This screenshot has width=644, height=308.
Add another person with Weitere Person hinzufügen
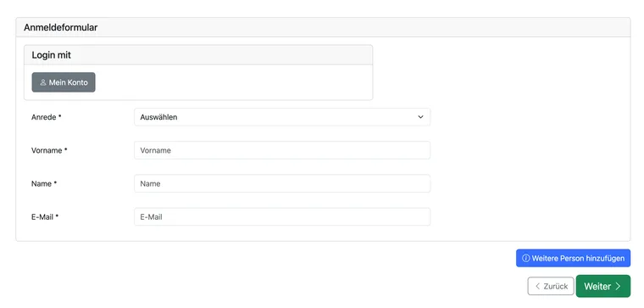tap(573, 258)
